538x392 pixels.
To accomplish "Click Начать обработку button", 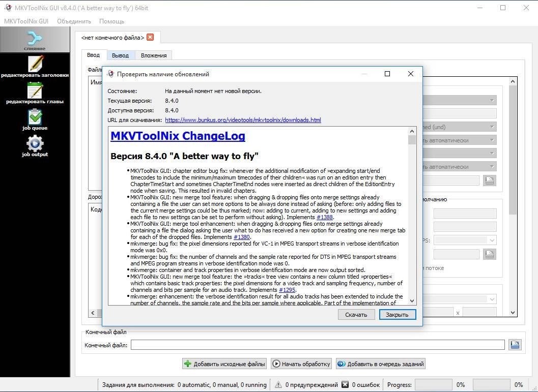I will click(301, 364).
